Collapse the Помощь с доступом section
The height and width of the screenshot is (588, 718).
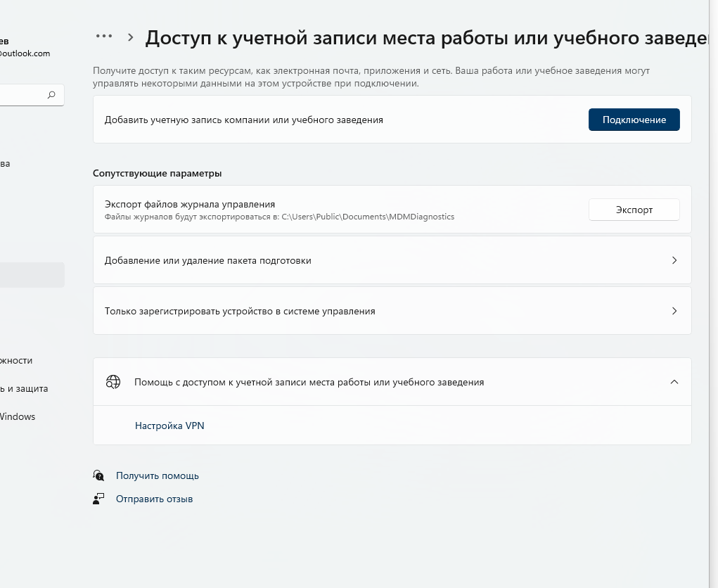(x=674, y=382)
